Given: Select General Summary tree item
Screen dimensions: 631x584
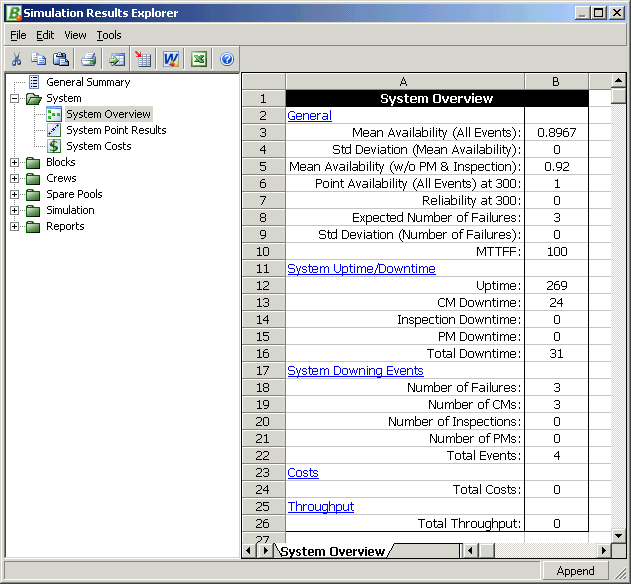Looking at the screenshot, I should [88, 82].
